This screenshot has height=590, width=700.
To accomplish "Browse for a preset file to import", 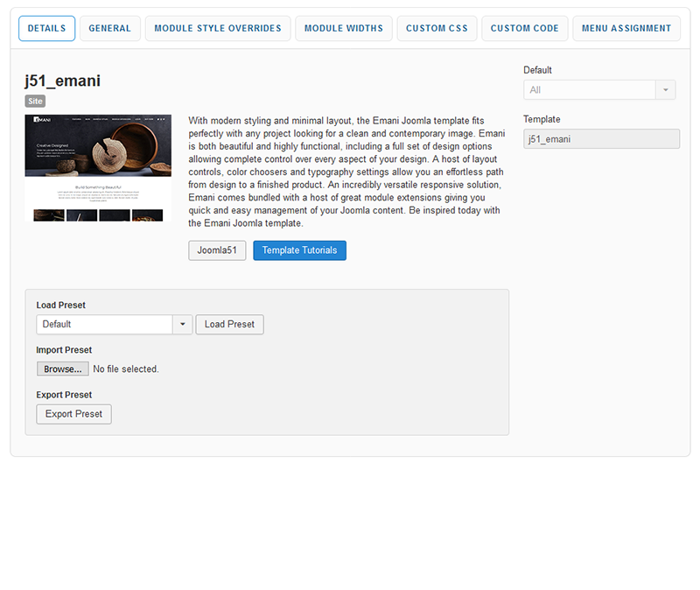I will click(62, 369).
